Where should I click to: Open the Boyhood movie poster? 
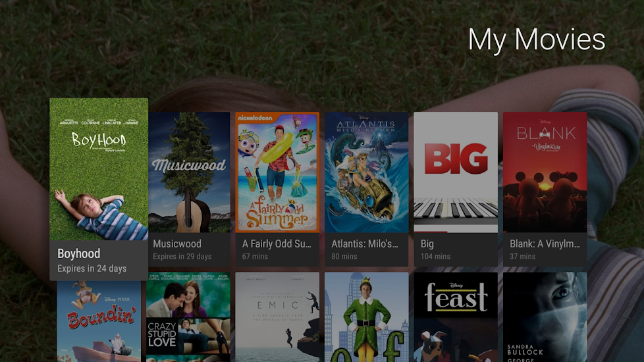pos(99,168)
